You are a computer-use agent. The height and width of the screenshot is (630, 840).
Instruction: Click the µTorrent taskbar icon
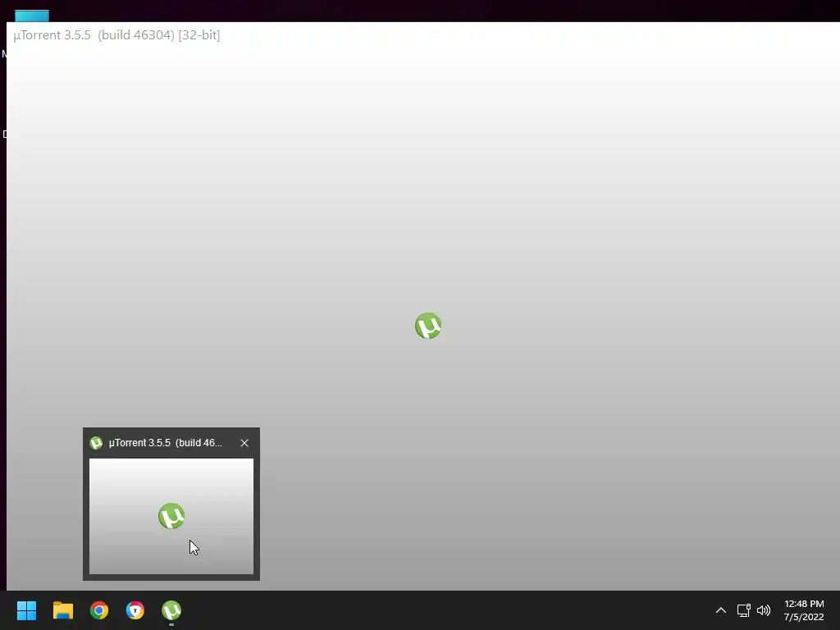(171, 610)
